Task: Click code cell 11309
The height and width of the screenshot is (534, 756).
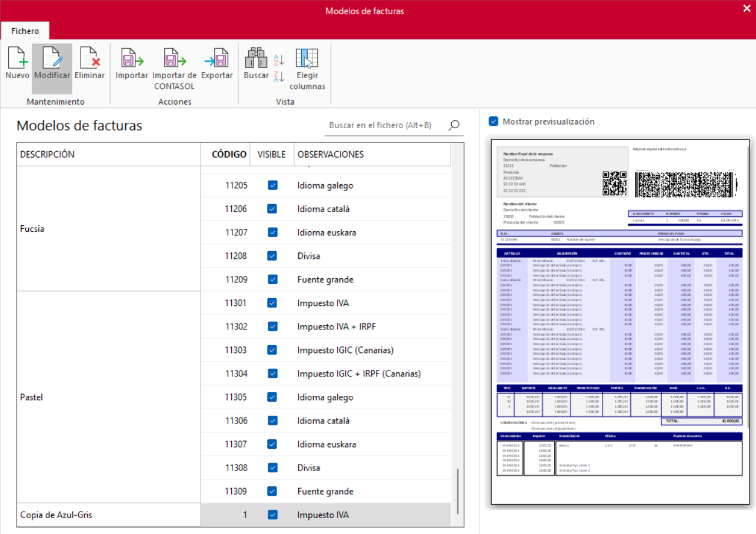Action: coord(226,491)
